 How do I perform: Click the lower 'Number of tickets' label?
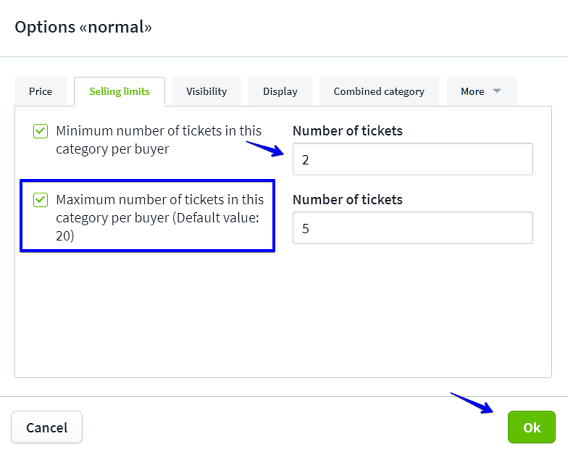(347, 200)
